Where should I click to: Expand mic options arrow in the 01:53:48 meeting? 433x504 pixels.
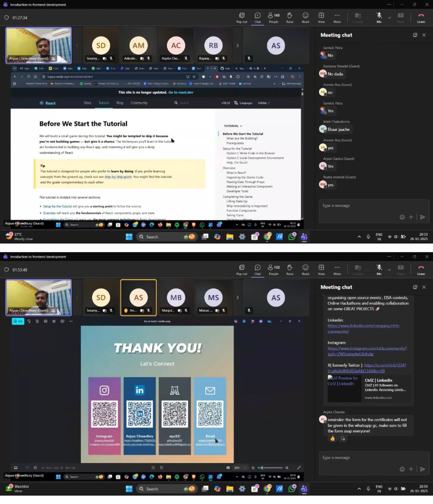[389, 270]
